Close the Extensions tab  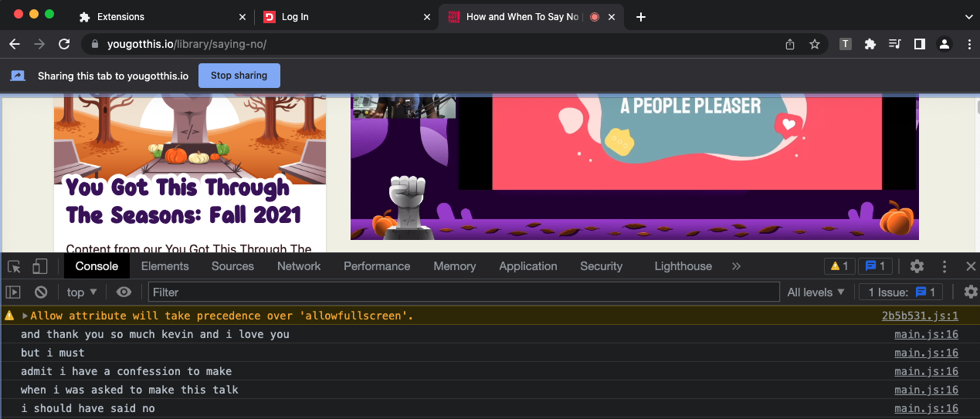point(242,17)
